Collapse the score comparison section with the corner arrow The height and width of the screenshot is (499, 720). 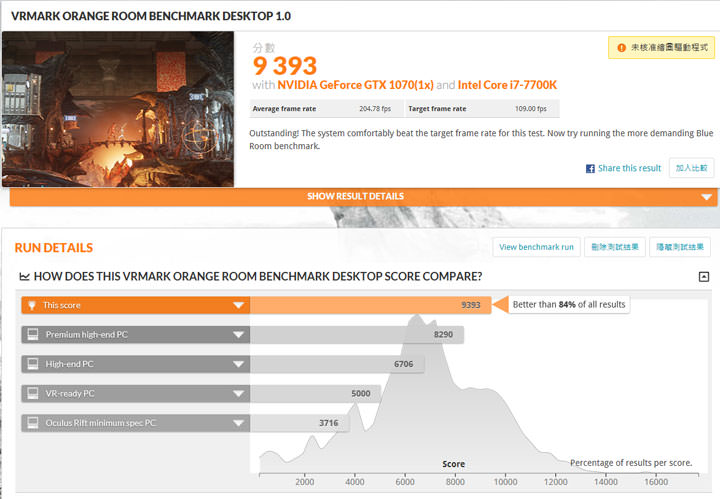click(704, 277)
